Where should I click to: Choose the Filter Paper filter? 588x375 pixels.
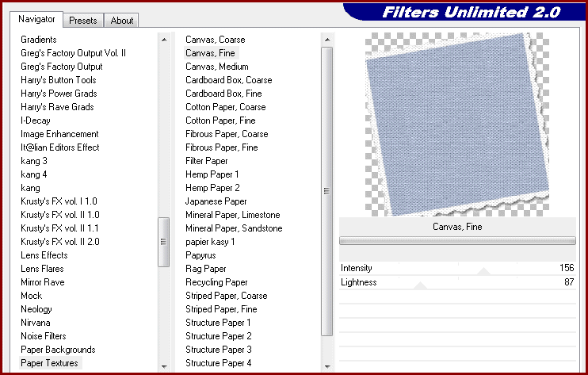[207, 161]
